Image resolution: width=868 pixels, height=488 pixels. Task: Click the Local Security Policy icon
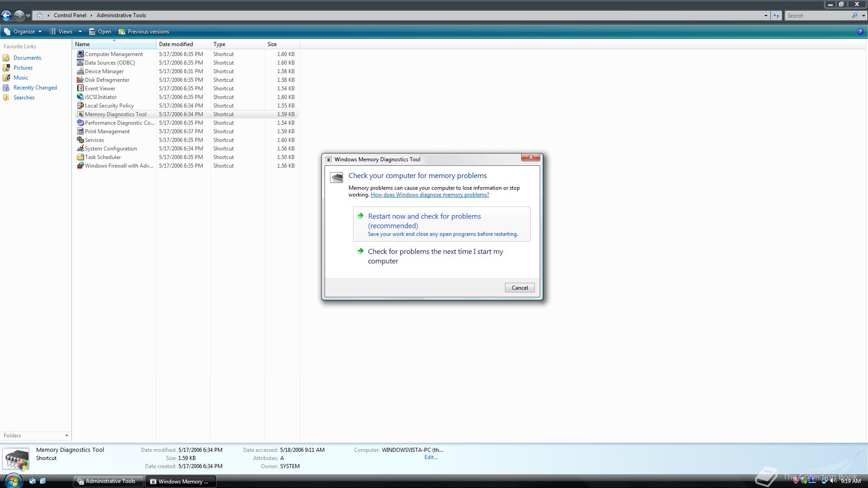point(80,105)
